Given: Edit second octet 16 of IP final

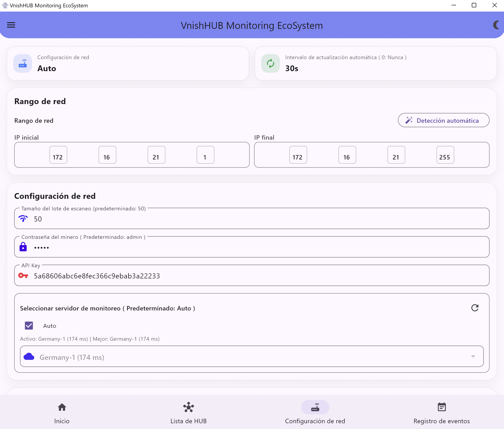Looking at the screenshot, I should pos(347,155).
